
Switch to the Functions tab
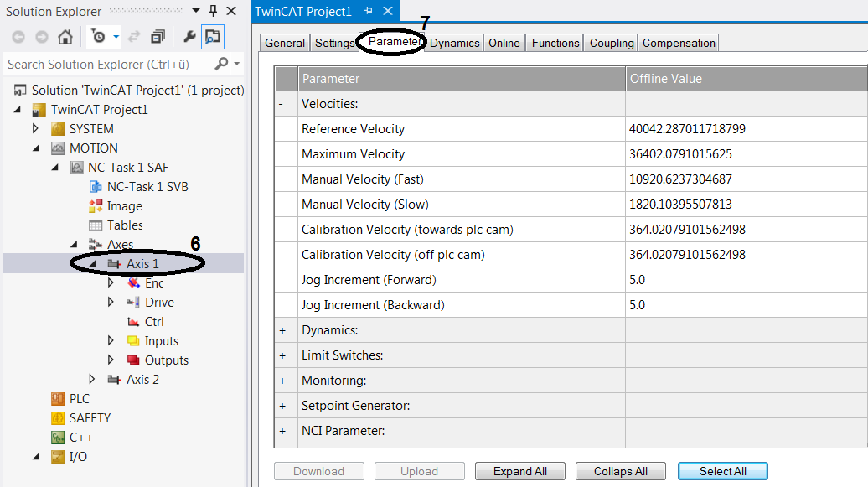point(555,44)
